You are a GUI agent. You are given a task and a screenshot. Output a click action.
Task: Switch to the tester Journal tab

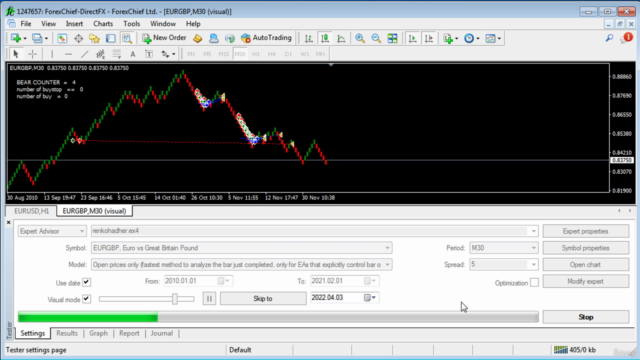[x=162, y=333]
